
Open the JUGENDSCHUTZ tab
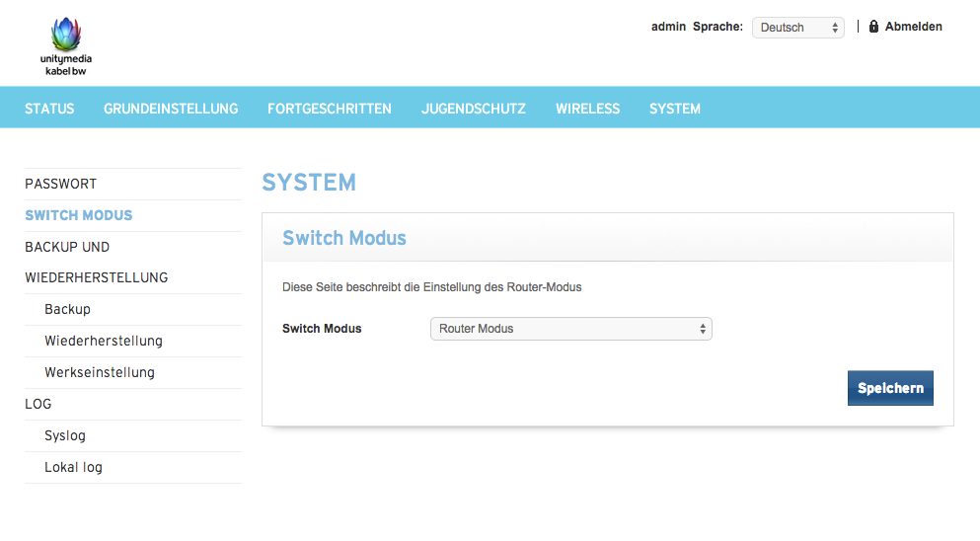click(473, 109)
